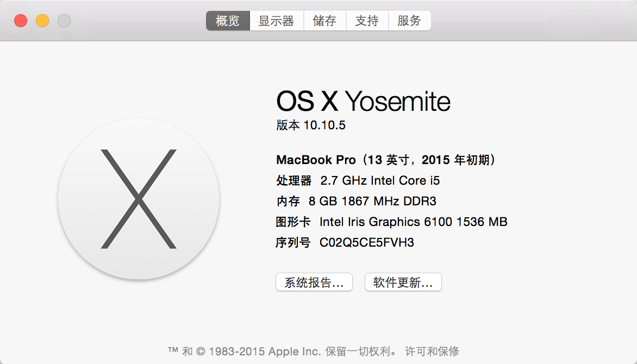The width and height of the screenshot is (637, 364).
Task: Click the serial number C02Q5CE5FVH3
Action: click(367, 242)
